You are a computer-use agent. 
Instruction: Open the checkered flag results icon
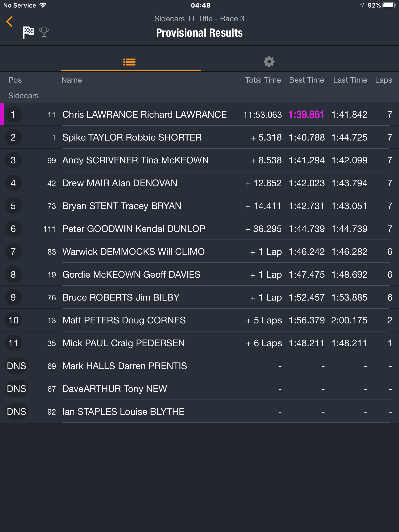(x=28, y=32)
